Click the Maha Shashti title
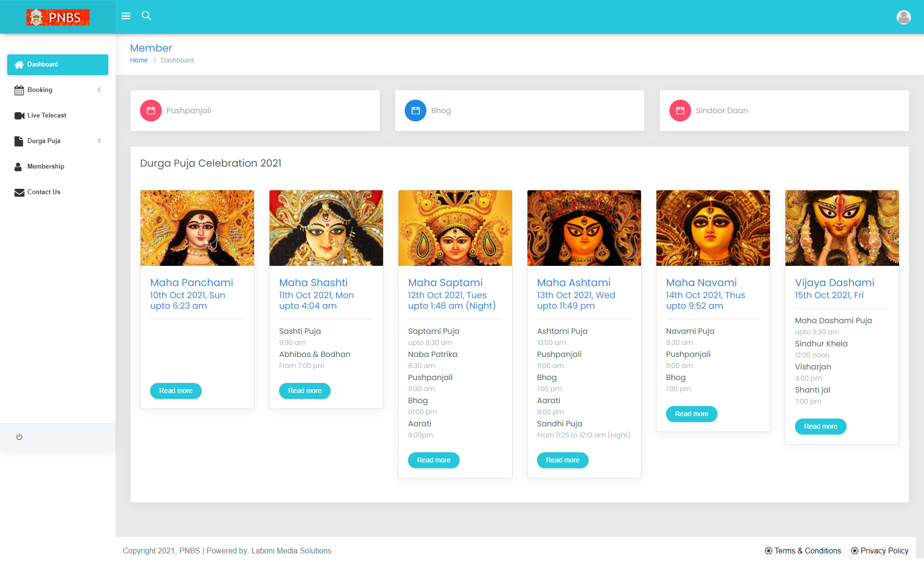This screenshot has width=924, height=565. click(313, 283)
